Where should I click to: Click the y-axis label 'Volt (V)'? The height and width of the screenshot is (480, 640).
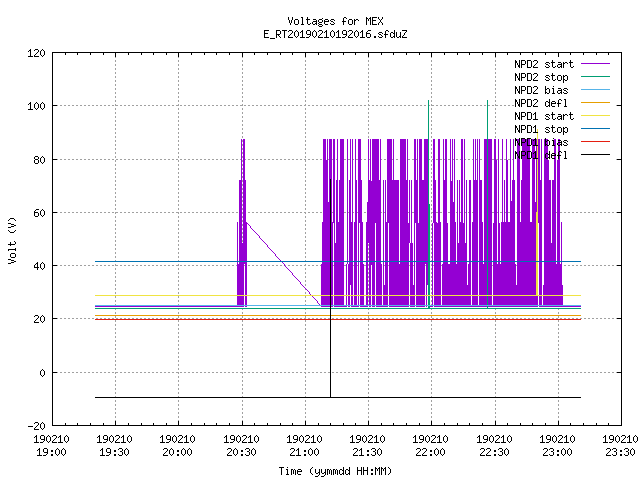(x=12, y=240)
